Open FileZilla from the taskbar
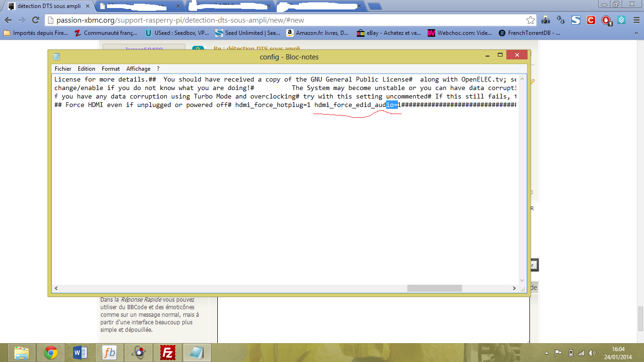644x362 pixels. click(x=168, y=352)
